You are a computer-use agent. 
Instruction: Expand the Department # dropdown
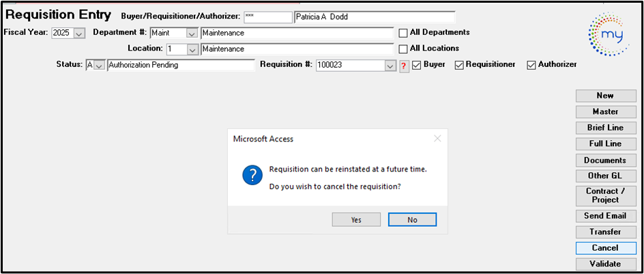pos(192,33)
